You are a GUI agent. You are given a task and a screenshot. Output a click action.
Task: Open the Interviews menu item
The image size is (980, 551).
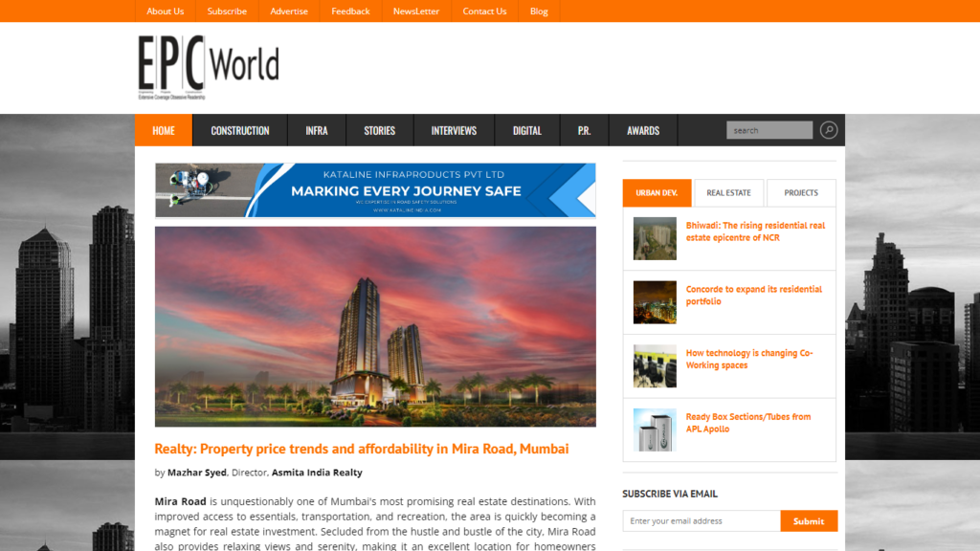pos(454,131)
